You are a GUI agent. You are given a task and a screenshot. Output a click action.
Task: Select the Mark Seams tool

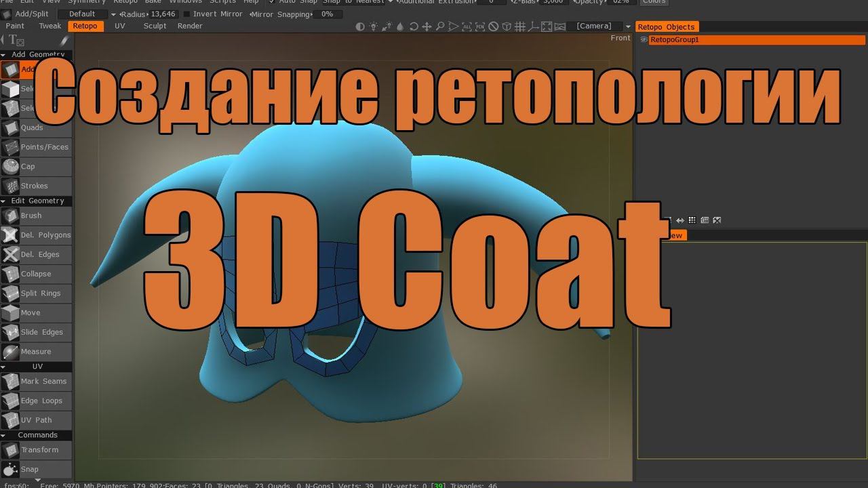coord(36,382)
